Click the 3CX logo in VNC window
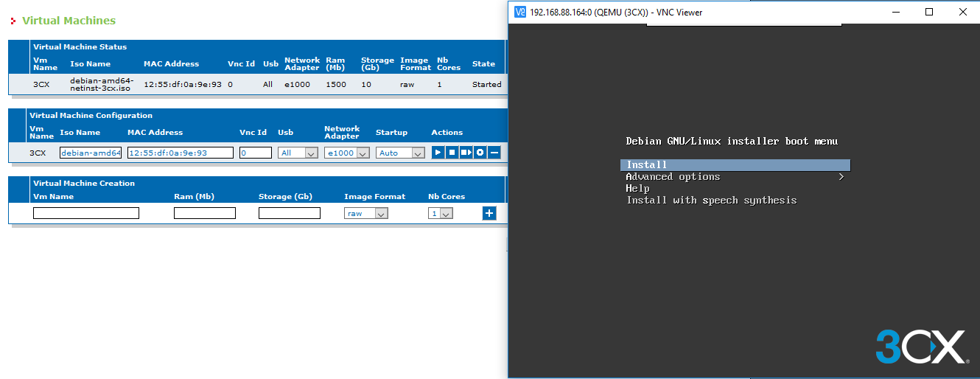 click(x=920, y=347)
